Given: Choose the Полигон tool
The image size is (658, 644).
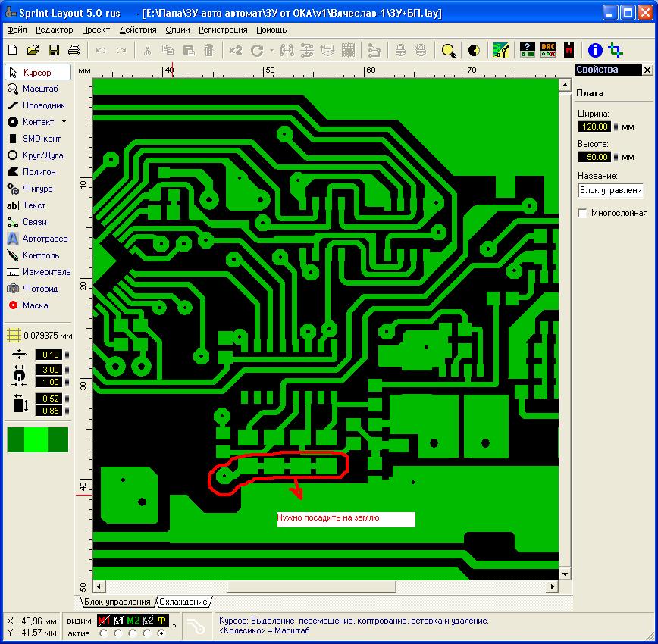Looking at the screenshot, I should 38,172.
